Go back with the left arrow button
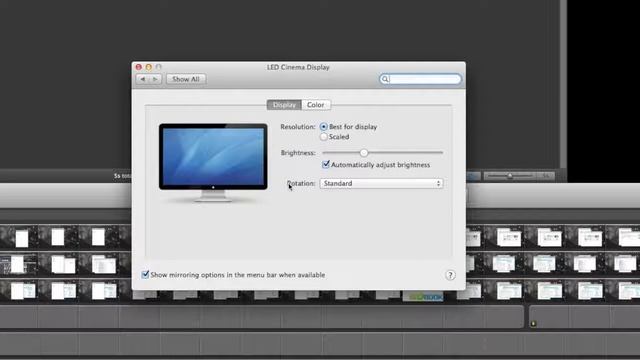The width and height of the screenshot is (640, 360). [142, 79]
